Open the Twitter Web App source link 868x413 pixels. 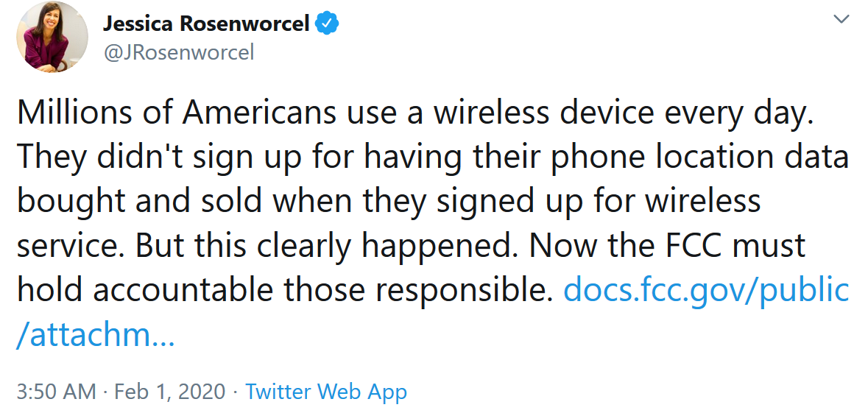click(326, 391)
